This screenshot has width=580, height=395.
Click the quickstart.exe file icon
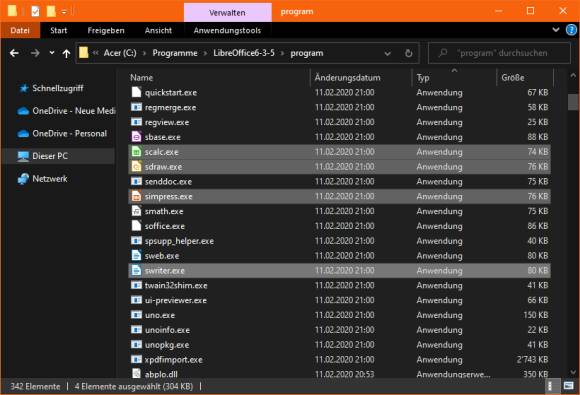136,92
